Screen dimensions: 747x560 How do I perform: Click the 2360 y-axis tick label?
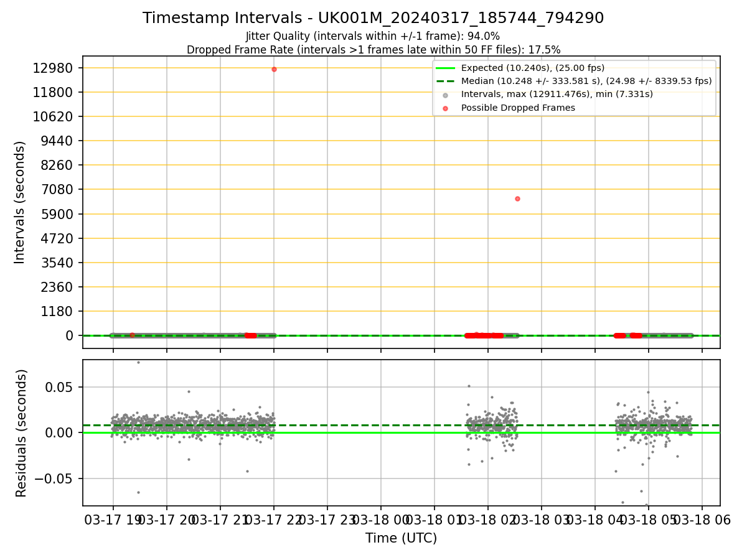[x=57, y=287]
